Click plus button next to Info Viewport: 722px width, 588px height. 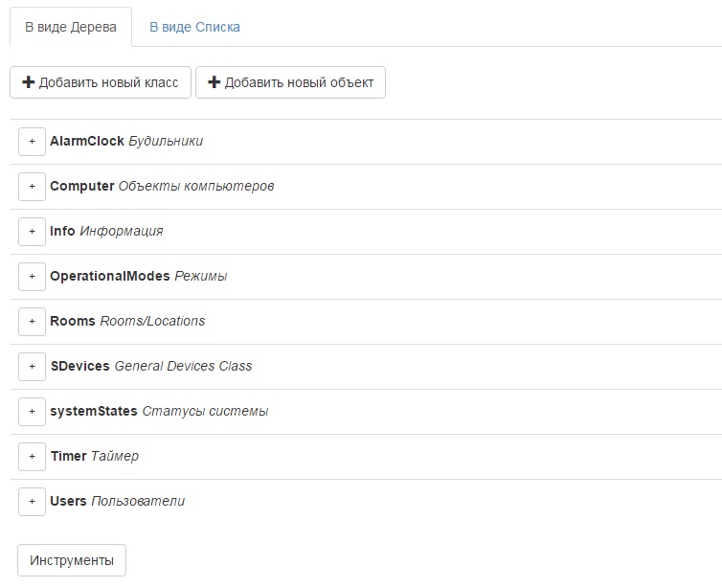pos(32,231)
